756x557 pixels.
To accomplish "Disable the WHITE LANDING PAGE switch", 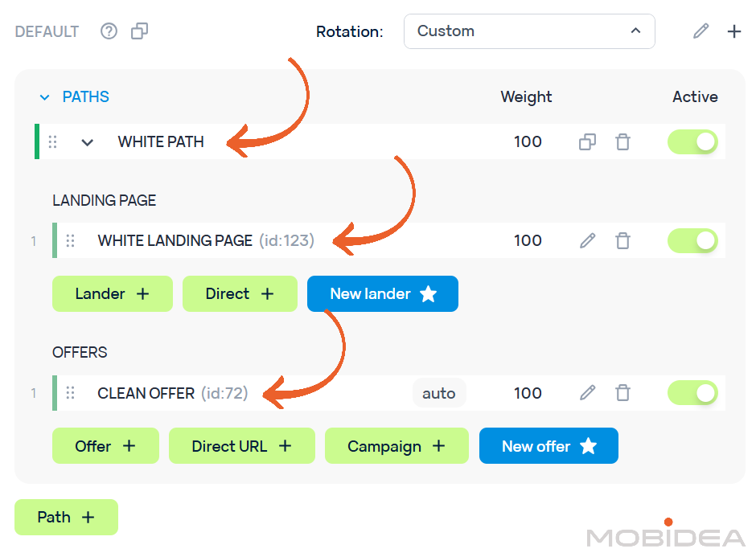I will coord(692,240).
